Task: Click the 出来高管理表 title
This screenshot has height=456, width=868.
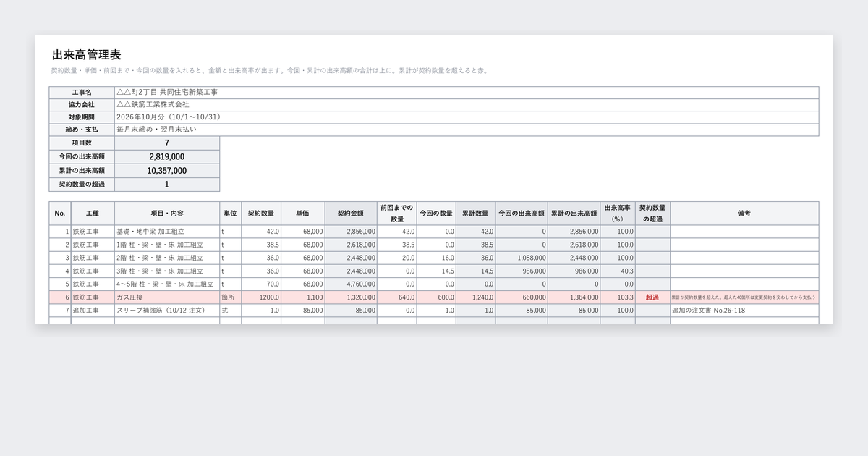Action: pyautogui.click(x=86, y=55)
